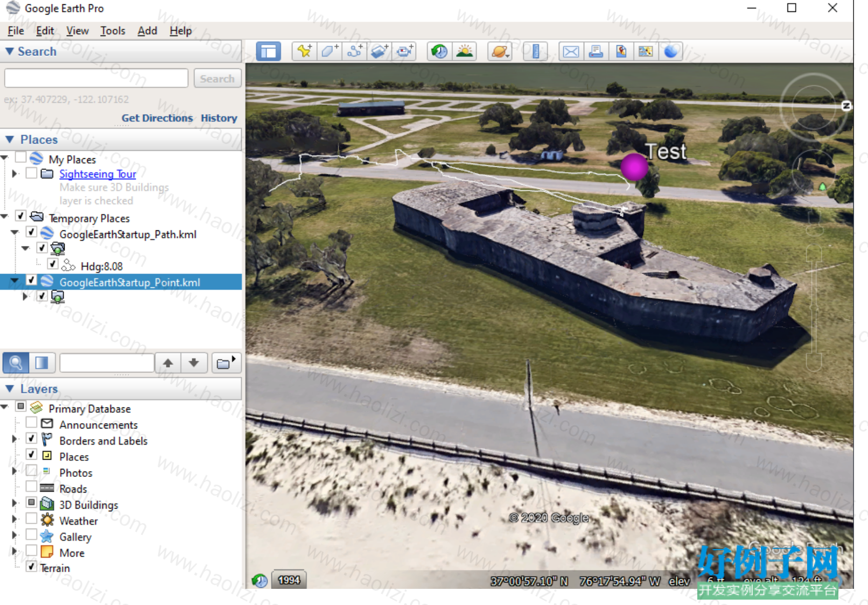
Task: Click the places filter text field
Action: [107, 363]
